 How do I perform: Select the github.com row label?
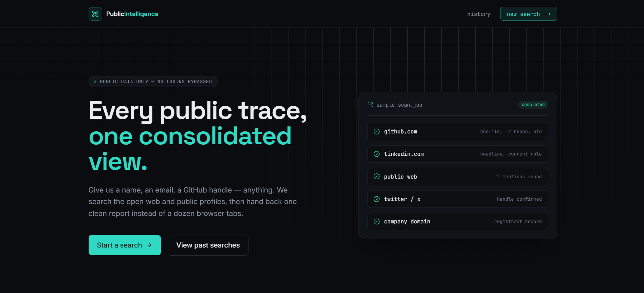(x=401, y=132)
